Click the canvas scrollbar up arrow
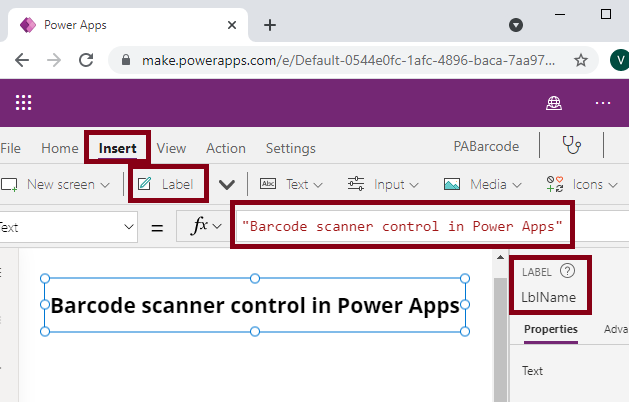The width and height of the screenshot is (630, 406). (500, 257)
